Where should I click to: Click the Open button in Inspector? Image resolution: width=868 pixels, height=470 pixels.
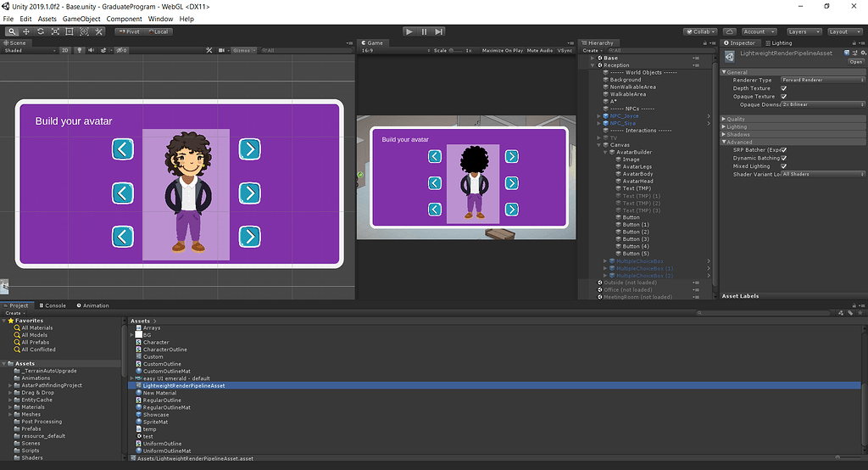point(855,62)
